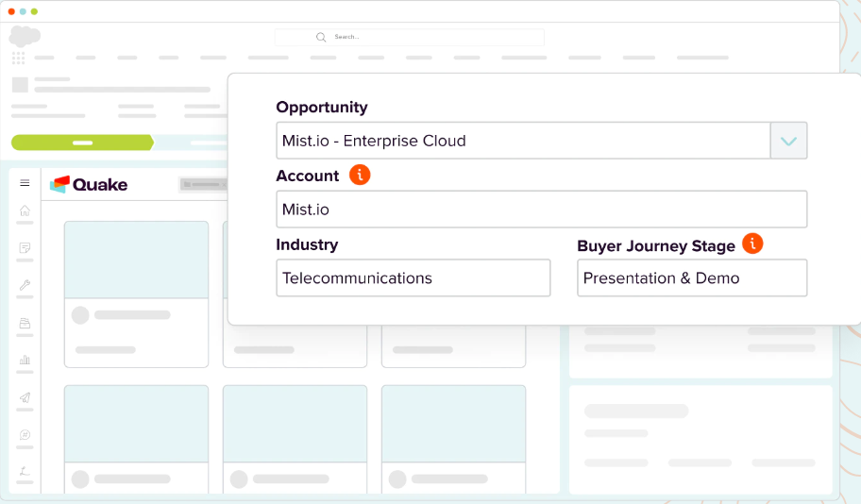Click the info icon beside Account
This screenshot has height=504, width=861.
360,176
